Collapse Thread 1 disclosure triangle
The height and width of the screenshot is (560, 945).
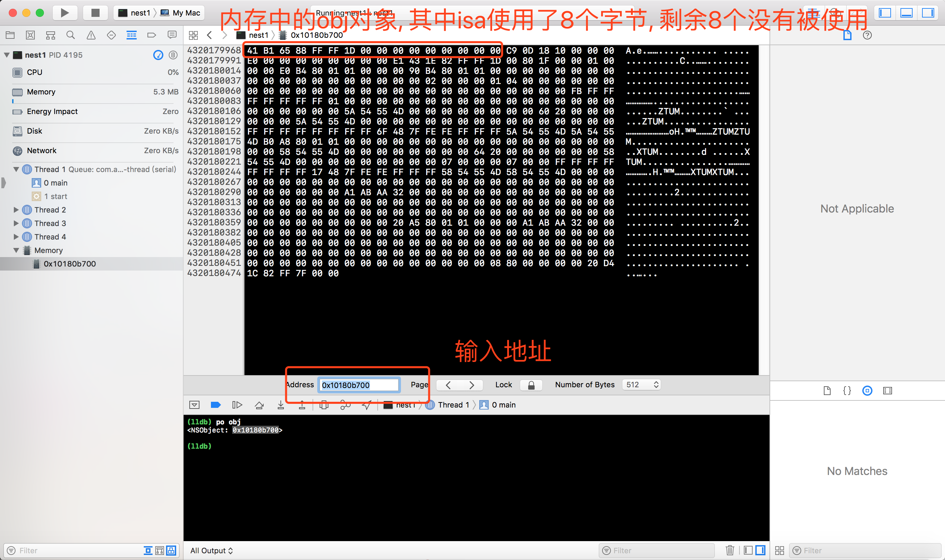pos(16,169)
